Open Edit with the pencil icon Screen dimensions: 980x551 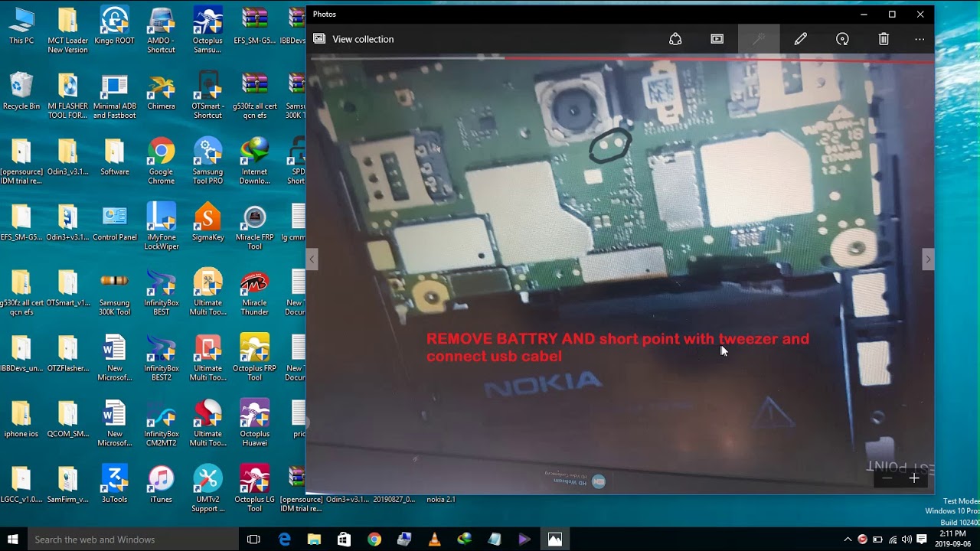point(801,39)
